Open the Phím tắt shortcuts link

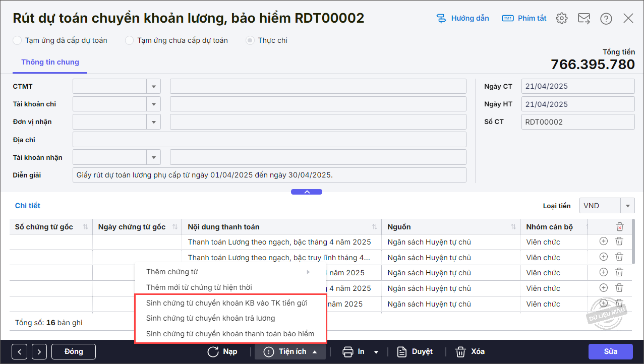pos(524,18)
